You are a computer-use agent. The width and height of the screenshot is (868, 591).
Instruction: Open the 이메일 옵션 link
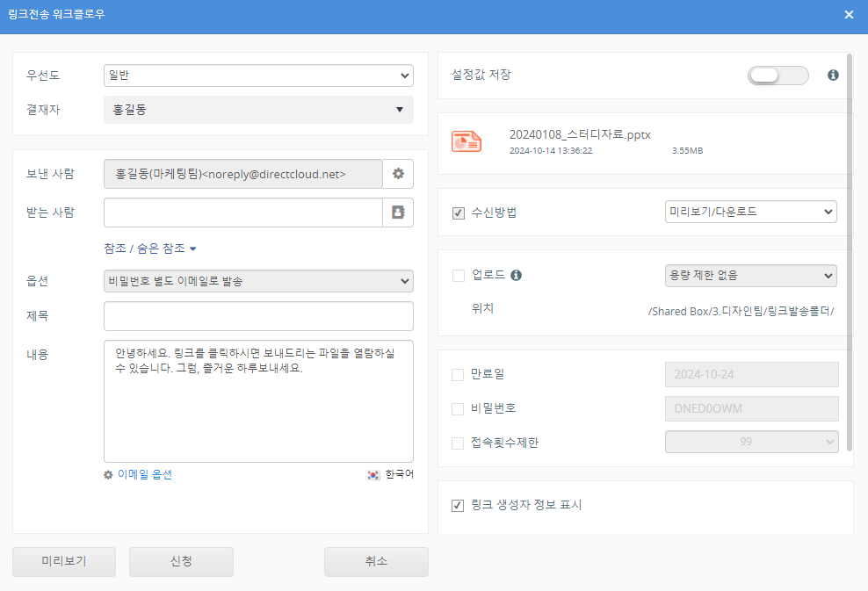(x=144, y=474)
